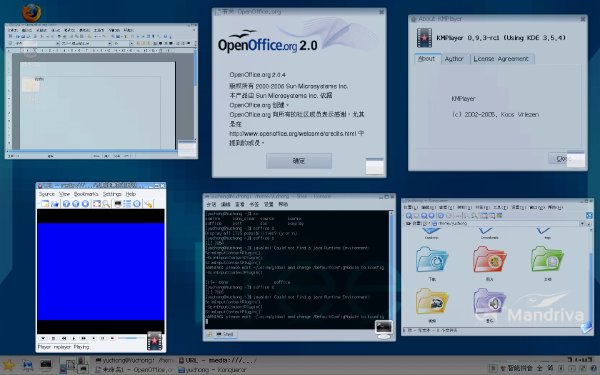Open the Settings menu in KMPlayer
The image size is (600, 375).
[x=112, y=194]
